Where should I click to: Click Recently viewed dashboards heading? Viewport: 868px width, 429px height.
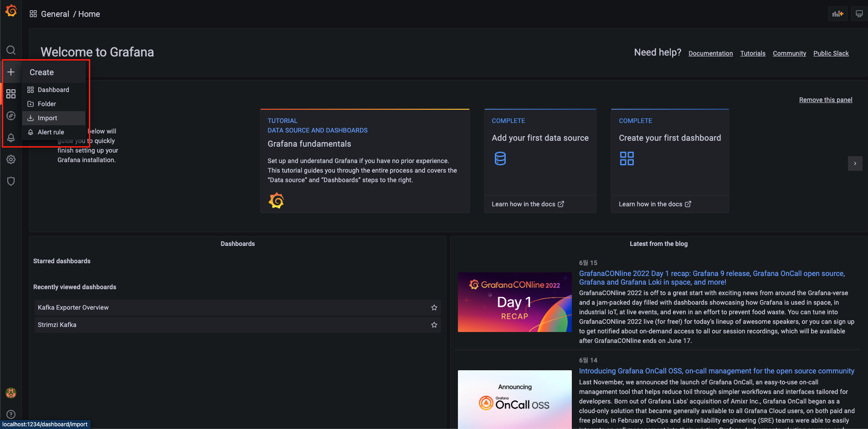pyautogui.click(x=75, y=287)
